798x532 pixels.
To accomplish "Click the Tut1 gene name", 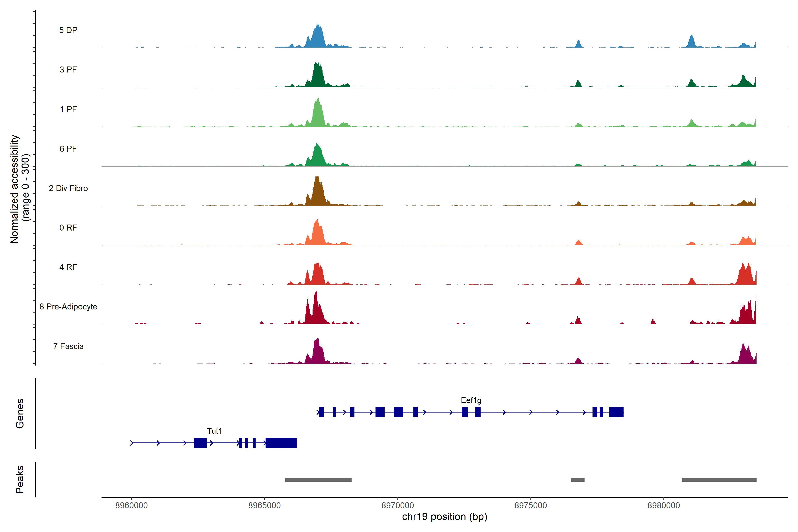I will [x=214, y=431].
